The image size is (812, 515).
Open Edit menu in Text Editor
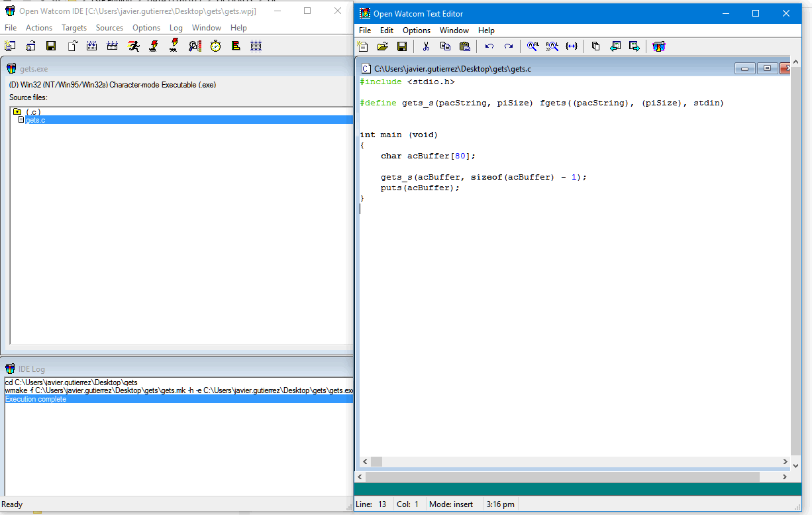coord(387,30)
